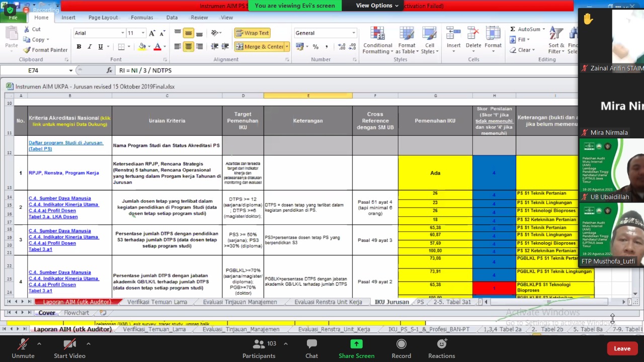Viewport: 644px width, 362px height.
Task: Switch to the Formulas ribbon tab
Action: [x=142, y=17]
